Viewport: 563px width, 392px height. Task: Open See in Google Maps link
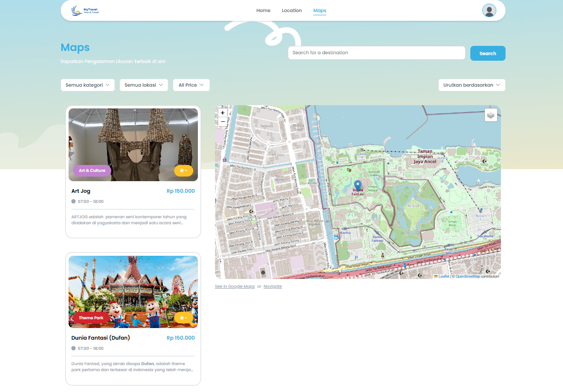235,286
